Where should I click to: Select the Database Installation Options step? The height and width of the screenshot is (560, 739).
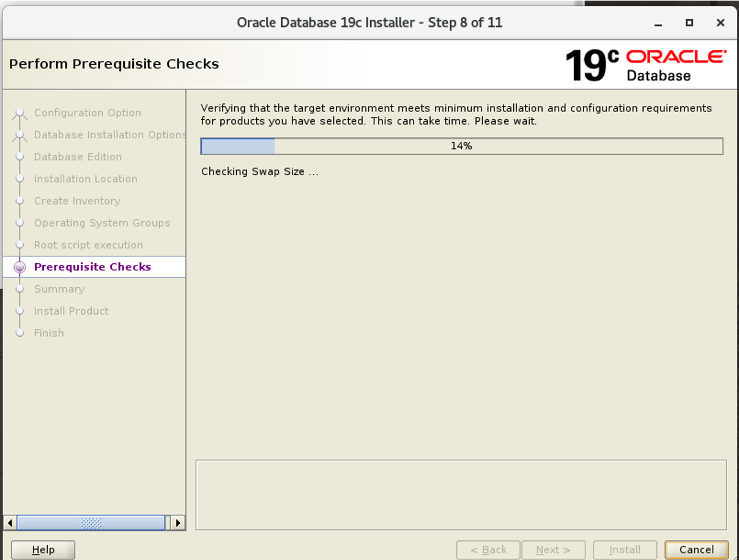(x=110, y=135)
